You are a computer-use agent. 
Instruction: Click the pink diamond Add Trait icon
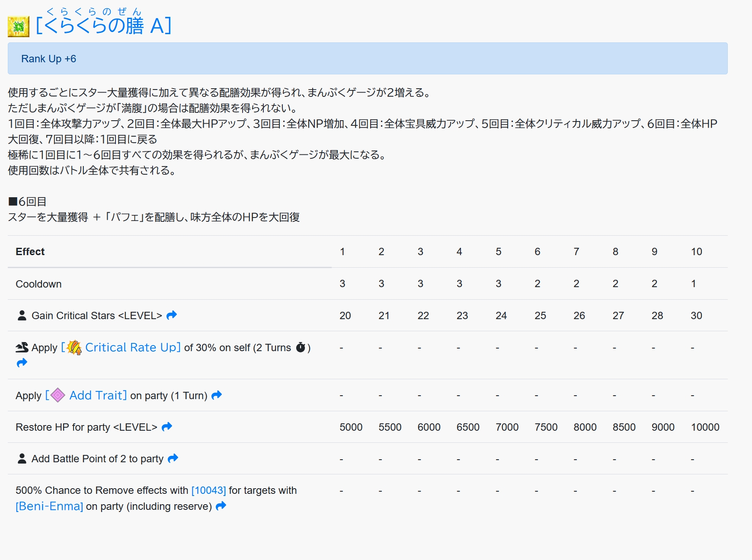pyautogui.click(x=58, y=395)
